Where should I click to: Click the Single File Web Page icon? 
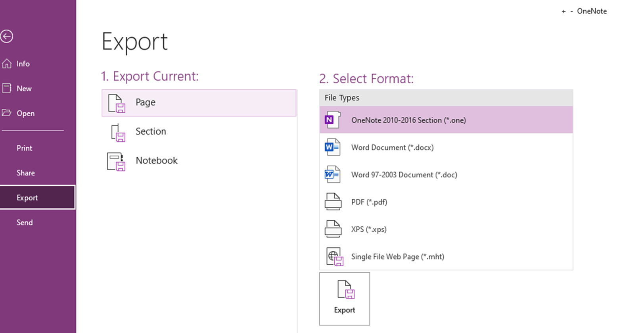click(334, 257)
